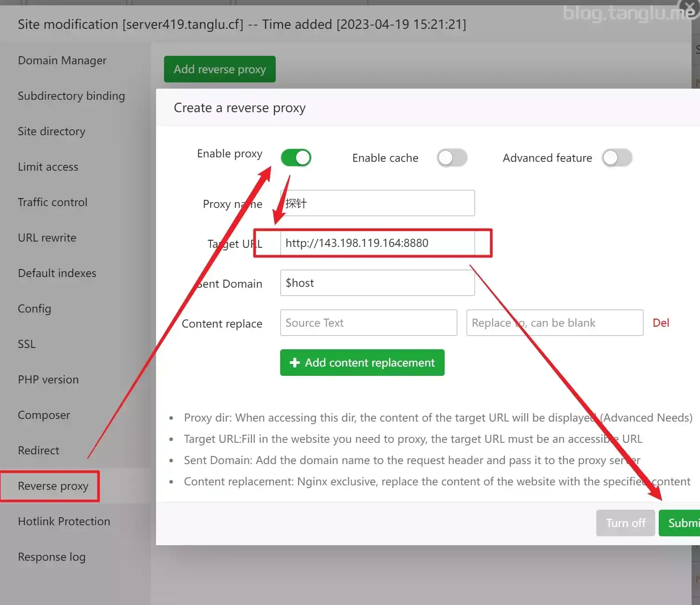The width and height of the screenshot is (700, 605).
Task: Open the PHP version tab
Action: tap(48, 380)
